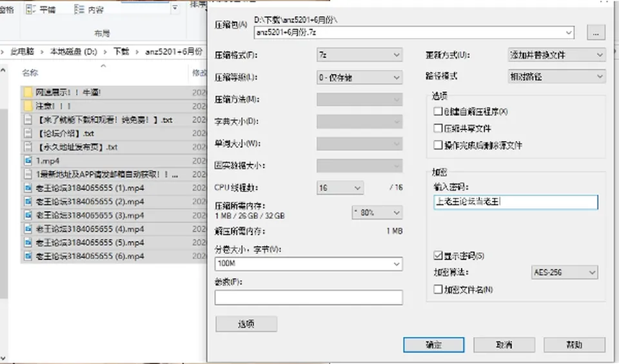Image resolution: width=619 pixels, height=364 pixels.
Task: Open the archive name 压缩包 combo box arrow
Action: coord(569,33)
